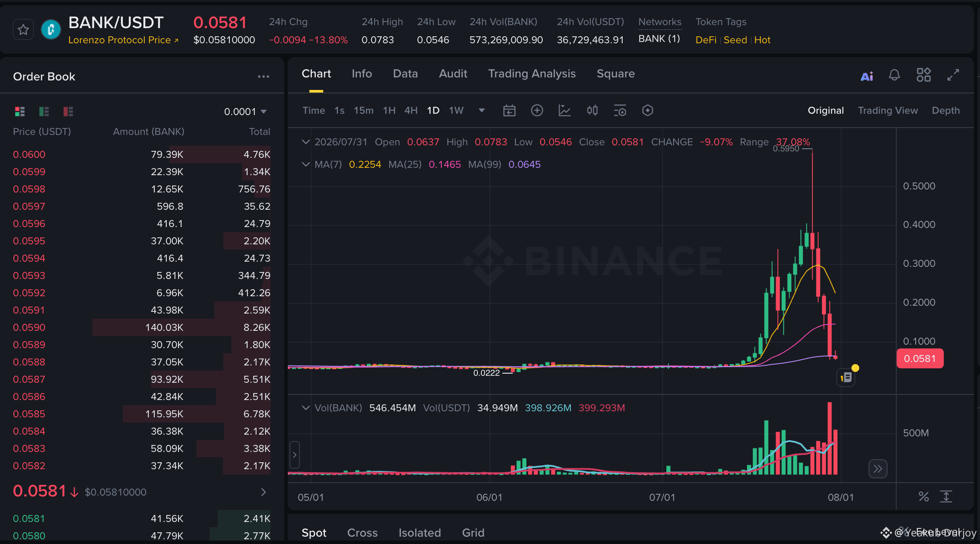Open the chart news/notes icon with yellow dot
Screen dimensions: 980x544
[846, 378]
